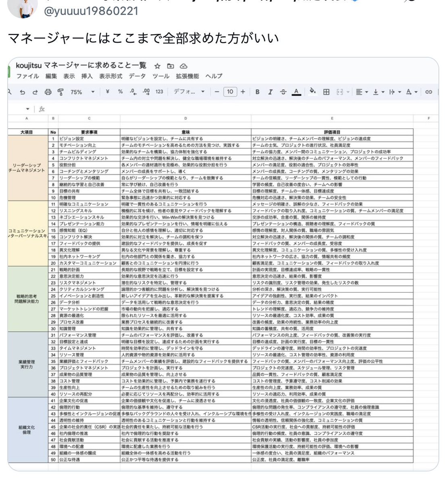Click the borders icon
Screen dimensions: 448x484
click(x=327, y=92)
